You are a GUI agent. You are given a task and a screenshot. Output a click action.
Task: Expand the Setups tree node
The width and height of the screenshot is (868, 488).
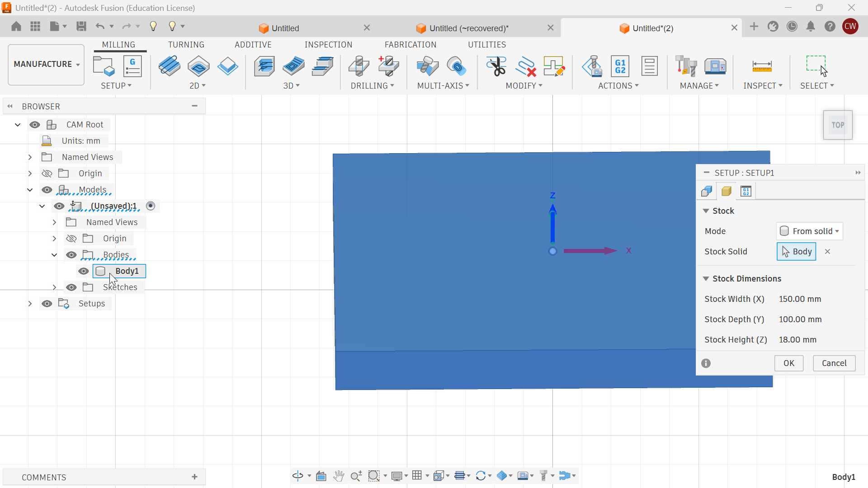(30, 304)
